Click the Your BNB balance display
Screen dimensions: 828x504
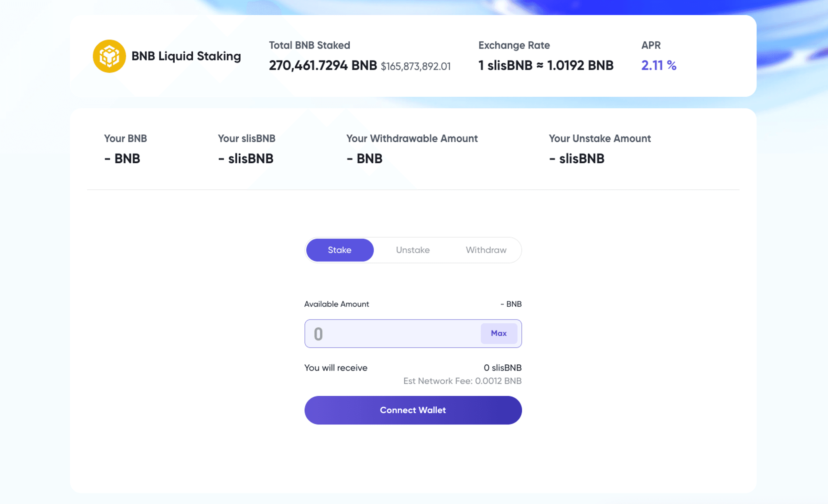[x=122, y=158]
